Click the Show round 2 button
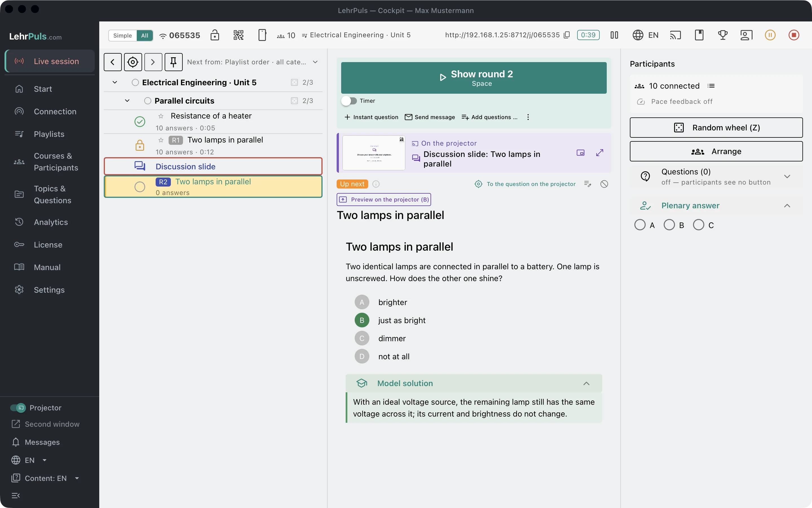The width and height of the screenshot is (812, 508). tap(474, 78)
